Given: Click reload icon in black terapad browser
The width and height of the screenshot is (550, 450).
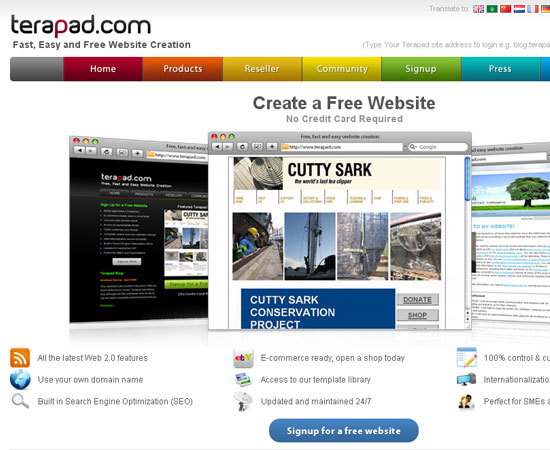Looking at the screenshot, I should 107,152.
